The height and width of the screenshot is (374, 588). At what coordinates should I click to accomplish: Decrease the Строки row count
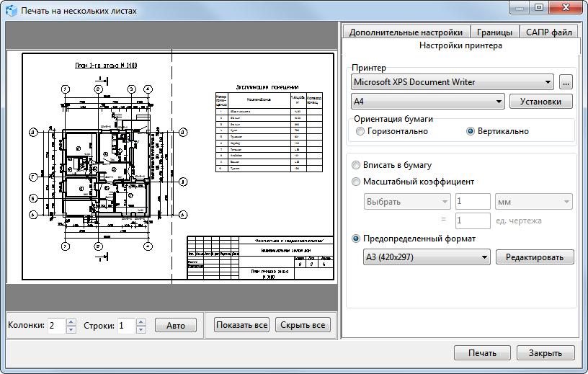pyautogui.click(x=141, y=330)
